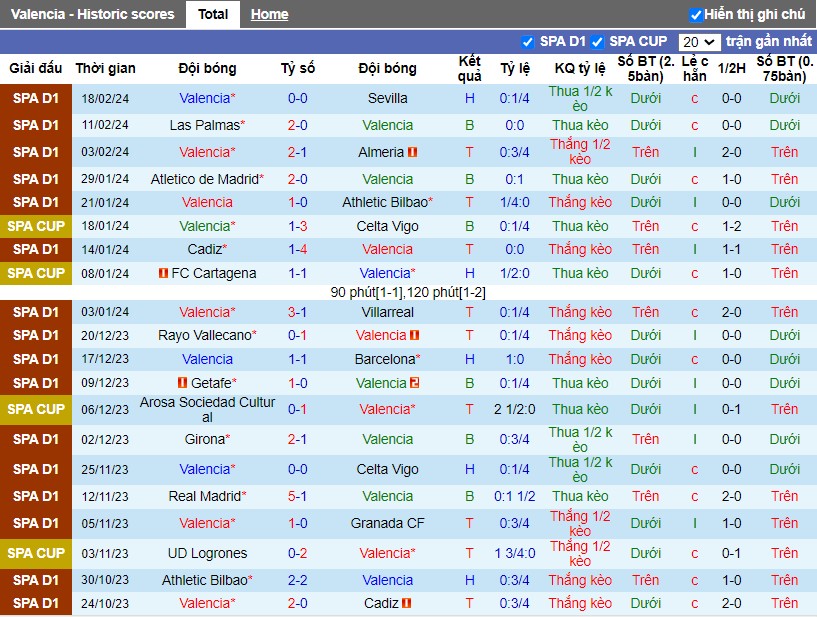Click the odds value 1 3/4:0
The image size is (817, 617).
[515, 553]
